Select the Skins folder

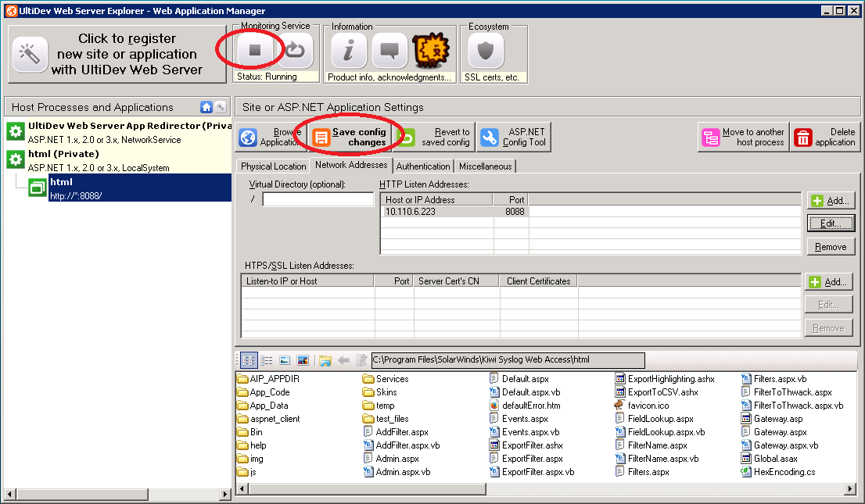pyautogui.click(x=379, y=392)
